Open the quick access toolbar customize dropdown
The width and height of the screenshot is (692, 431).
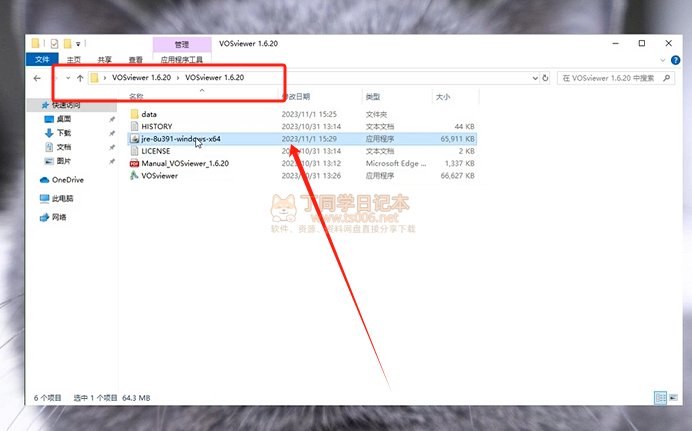point(78,44)
